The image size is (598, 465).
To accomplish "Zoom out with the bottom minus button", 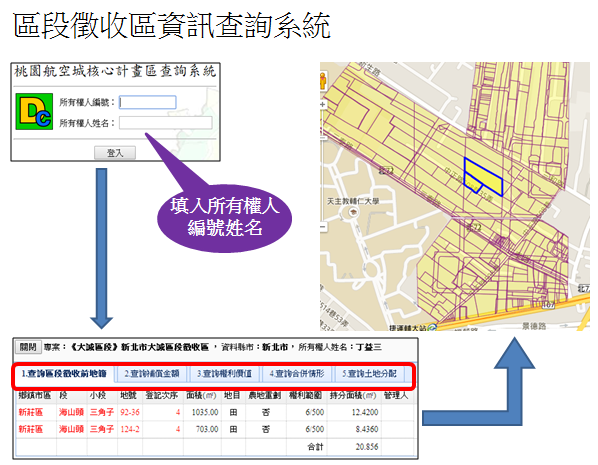I will (x=323, y=227).
